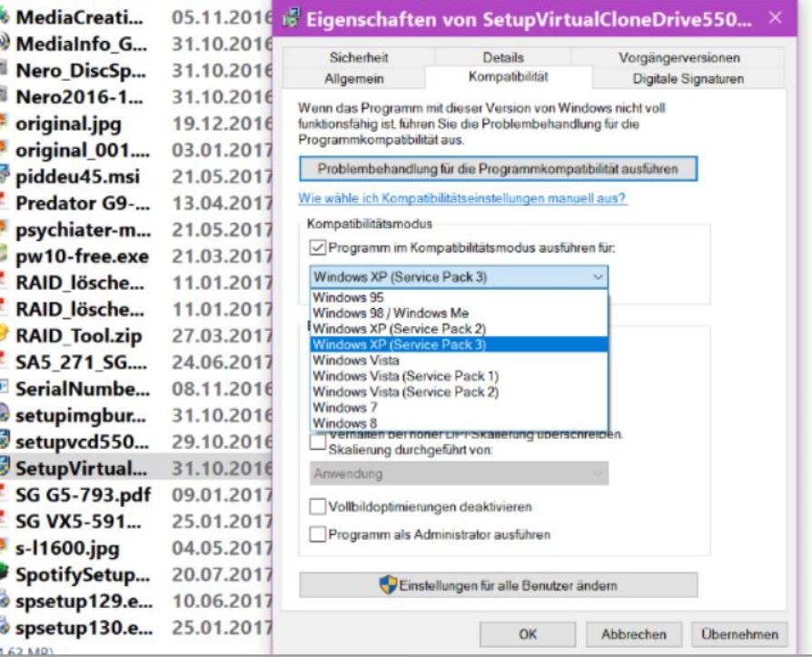Click the installer icon in dialog title bar
The height and width of the screenshot is (657, 812).
[x=291, y=19]
